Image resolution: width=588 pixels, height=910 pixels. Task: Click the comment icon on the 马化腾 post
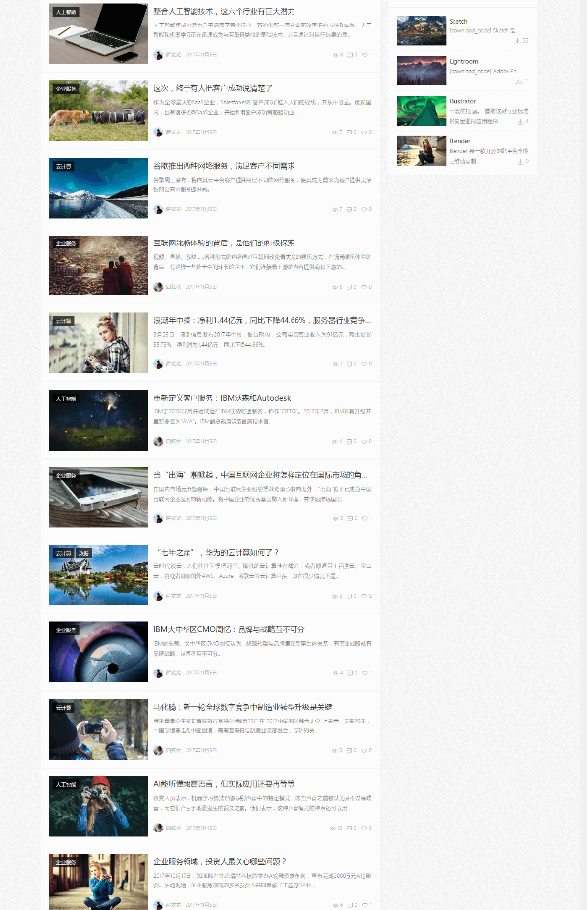(349, 750)
